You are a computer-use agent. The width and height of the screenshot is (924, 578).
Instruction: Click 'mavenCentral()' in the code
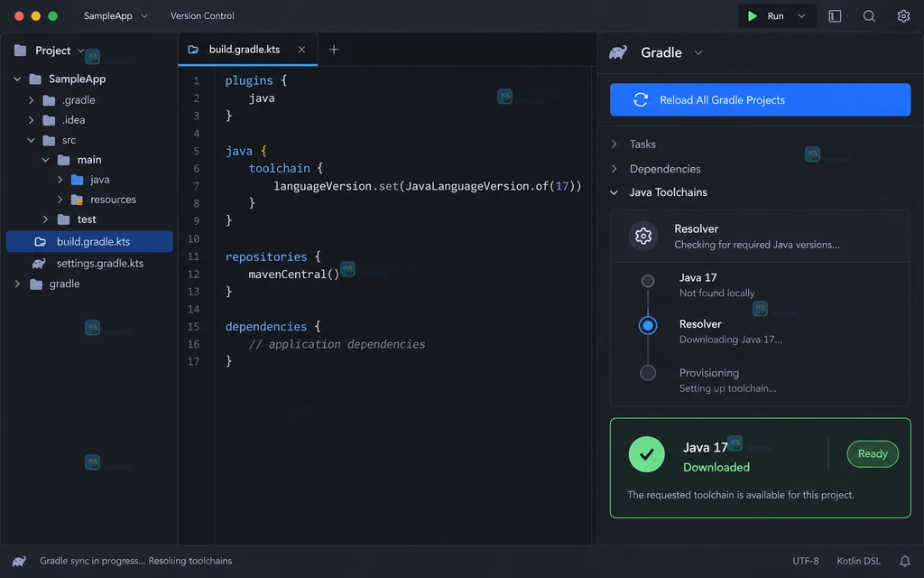(294, 275)
